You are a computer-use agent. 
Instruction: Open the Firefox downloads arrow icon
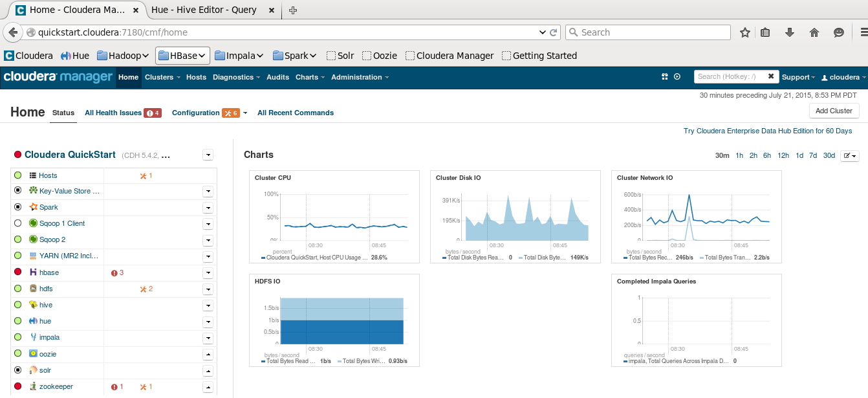(790, 32)
